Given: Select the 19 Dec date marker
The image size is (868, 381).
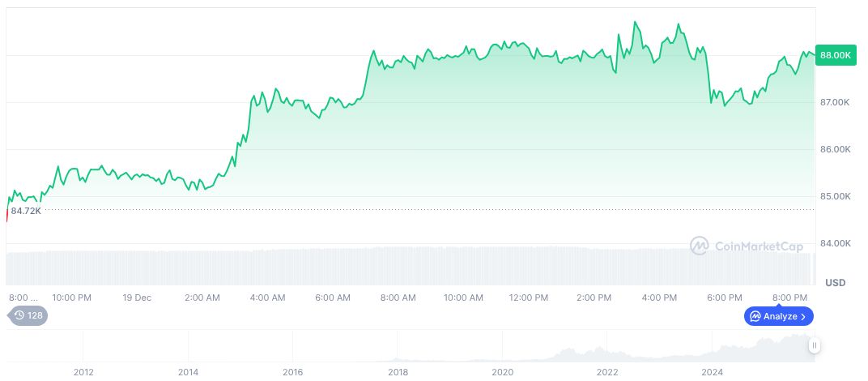Looking at the screenshot, I should tap(137, 298).
